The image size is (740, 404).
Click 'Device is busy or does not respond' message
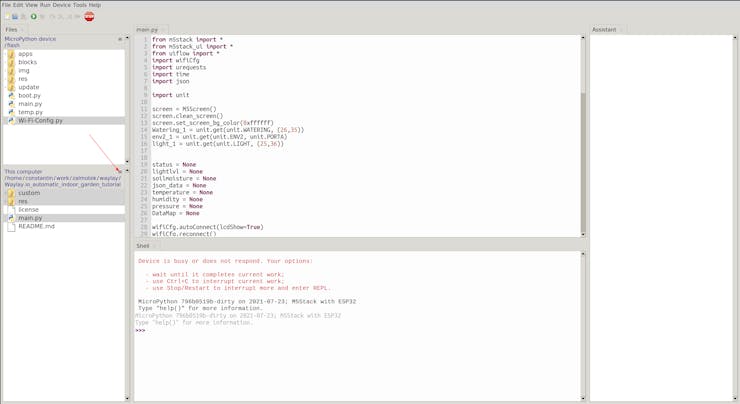225,261
